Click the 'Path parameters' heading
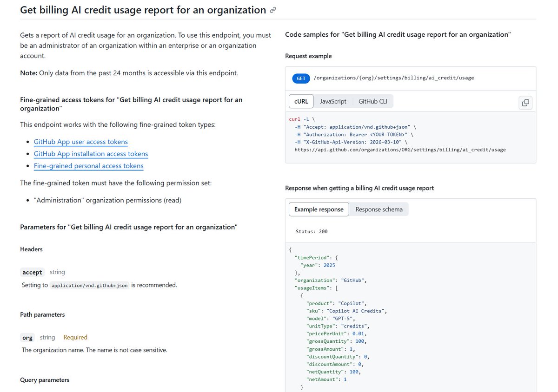The image size is (558, 392). point(42,314)
